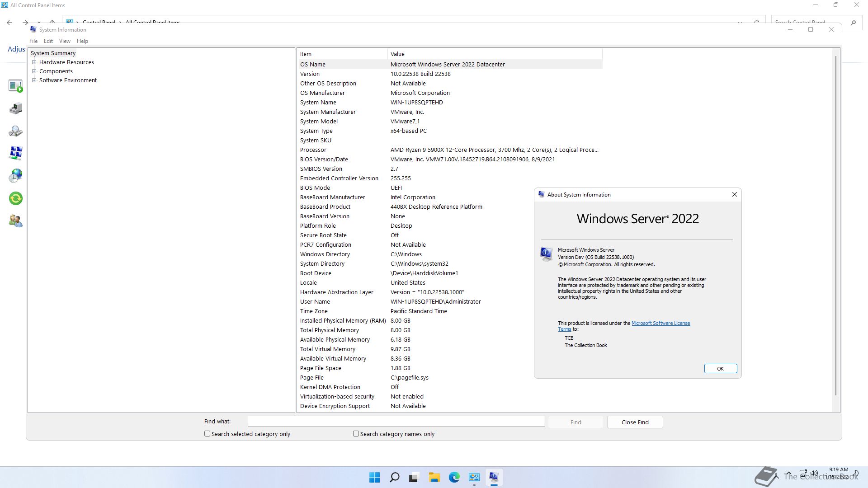Click About dialog title bar icon

[541, 194]
